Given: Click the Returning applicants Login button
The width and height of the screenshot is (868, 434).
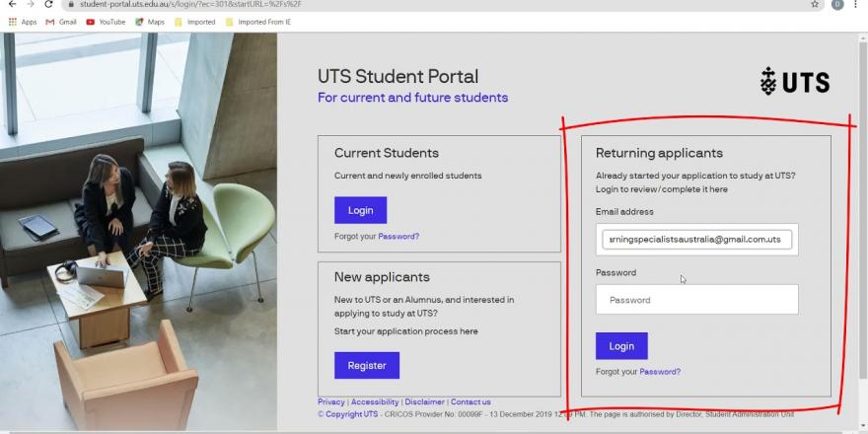Looking at the screenshot, I should (621, 346).
